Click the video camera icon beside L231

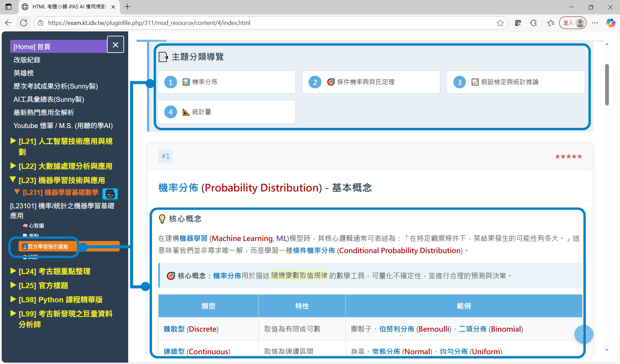110,194
